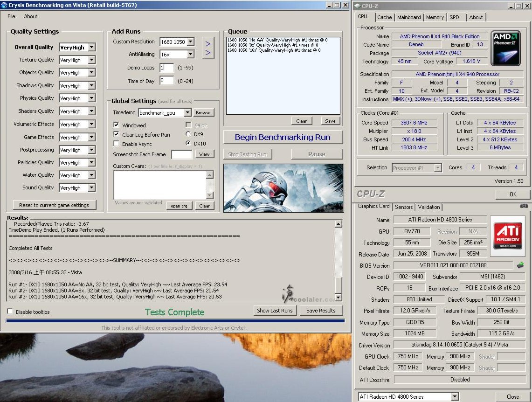
Task: Tick the 64 bit checkbox
Action: point(188,125)
